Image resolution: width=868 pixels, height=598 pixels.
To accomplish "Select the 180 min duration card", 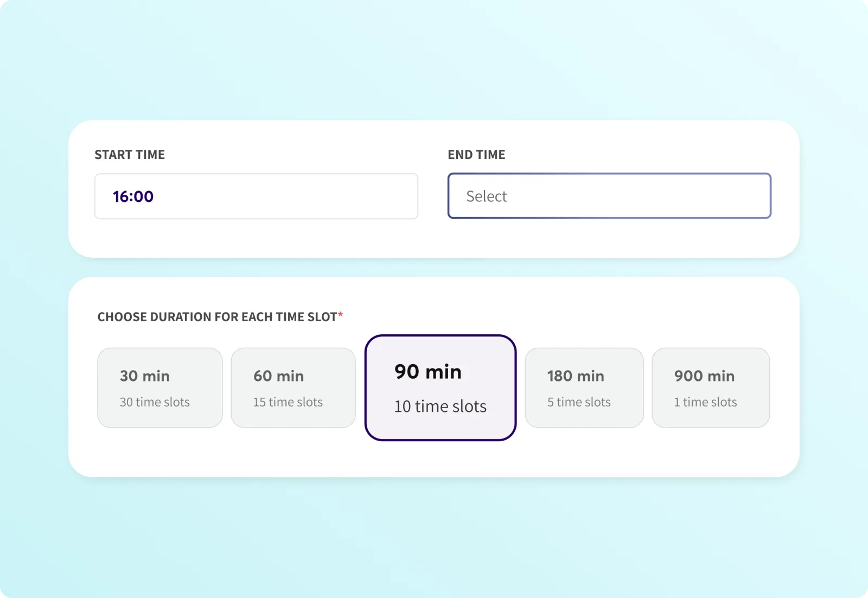I will point(584,387).
